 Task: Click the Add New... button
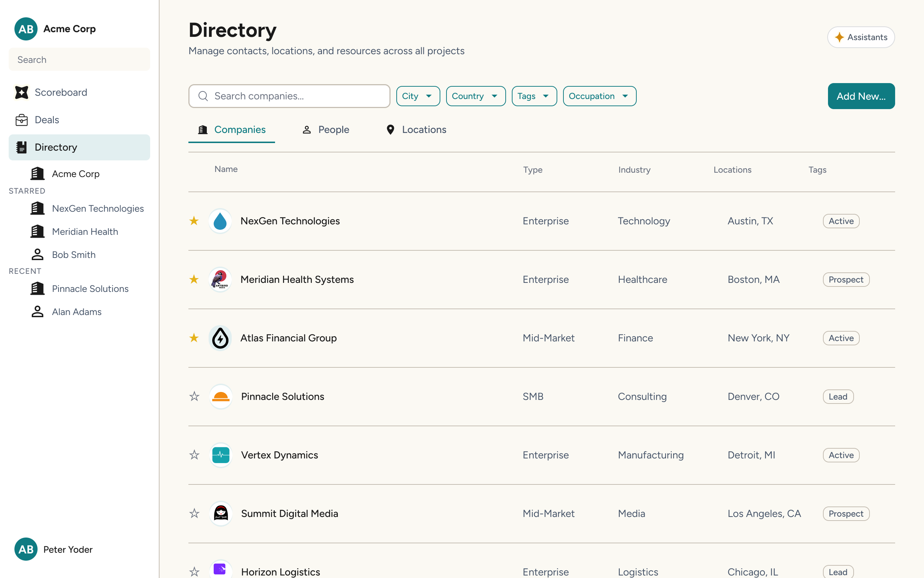point(861,96)
